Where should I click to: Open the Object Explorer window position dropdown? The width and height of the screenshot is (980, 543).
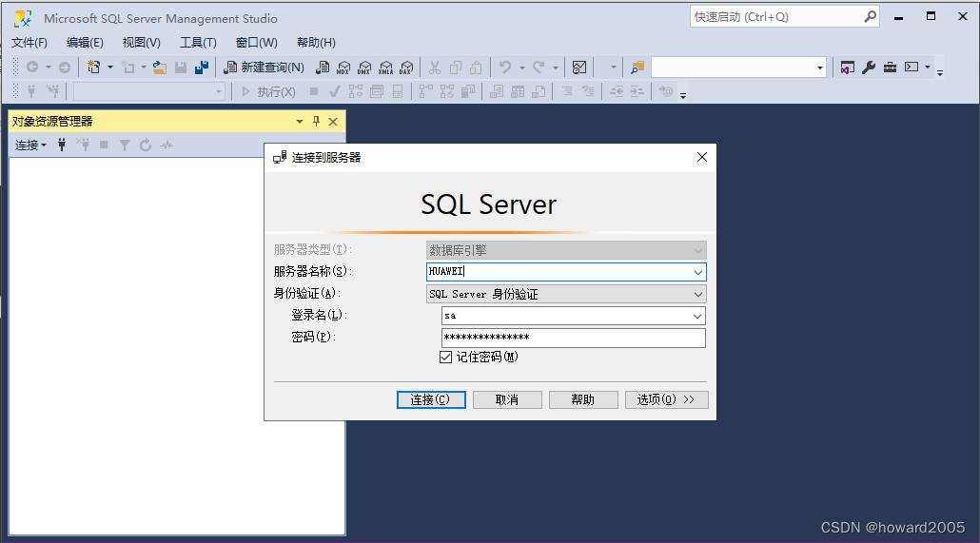point(300,121)
